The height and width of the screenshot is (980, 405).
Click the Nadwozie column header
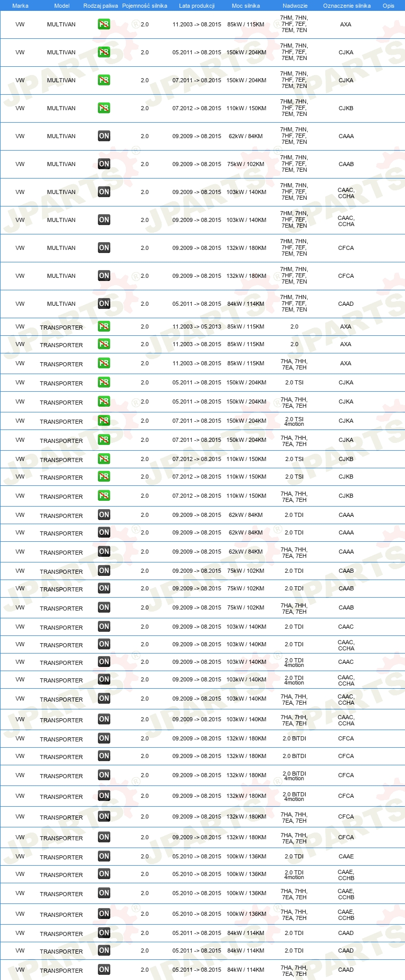295,6
